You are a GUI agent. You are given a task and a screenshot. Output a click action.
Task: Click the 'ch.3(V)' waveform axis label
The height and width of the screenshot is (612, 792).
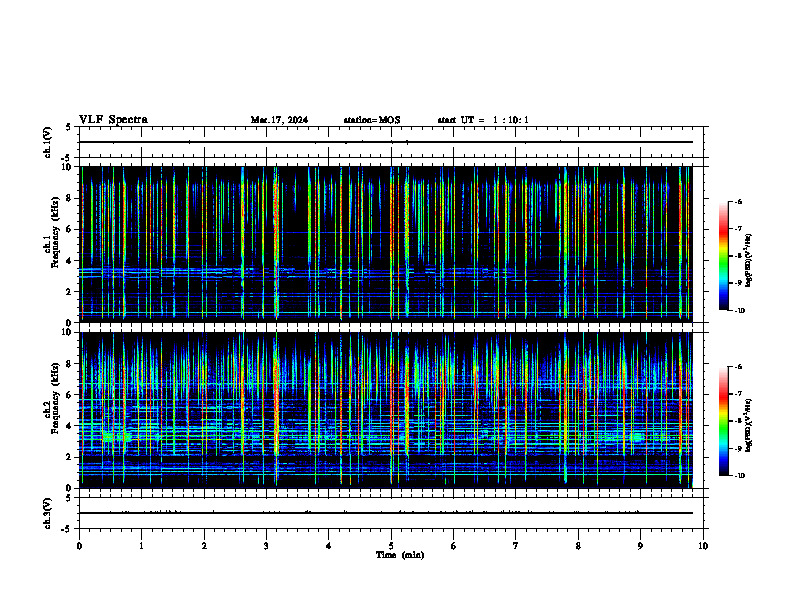click(47, 513)
